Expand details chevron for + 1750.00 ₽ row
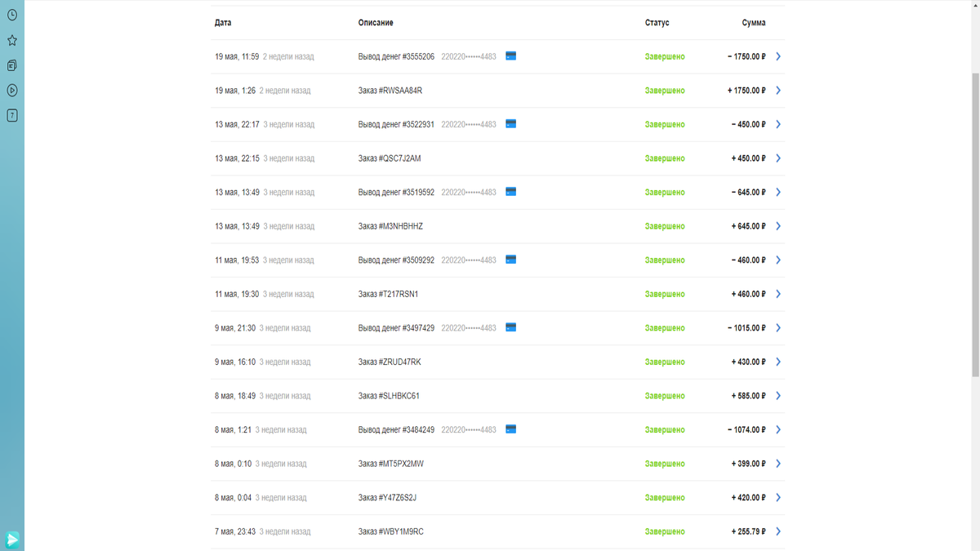 click(778, 91)
